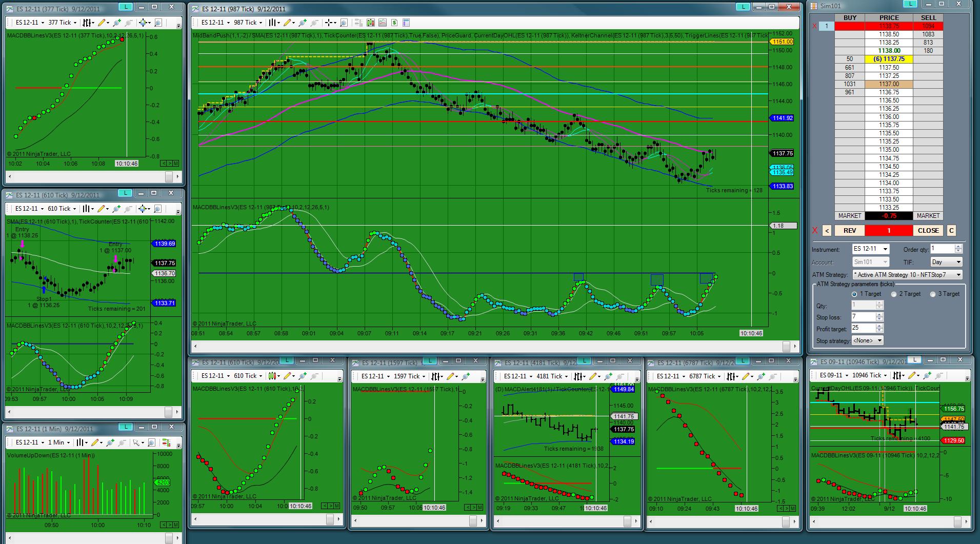Show data box icon in 987 Tick window
980x544 pixels.
click(x=344, y=23)
